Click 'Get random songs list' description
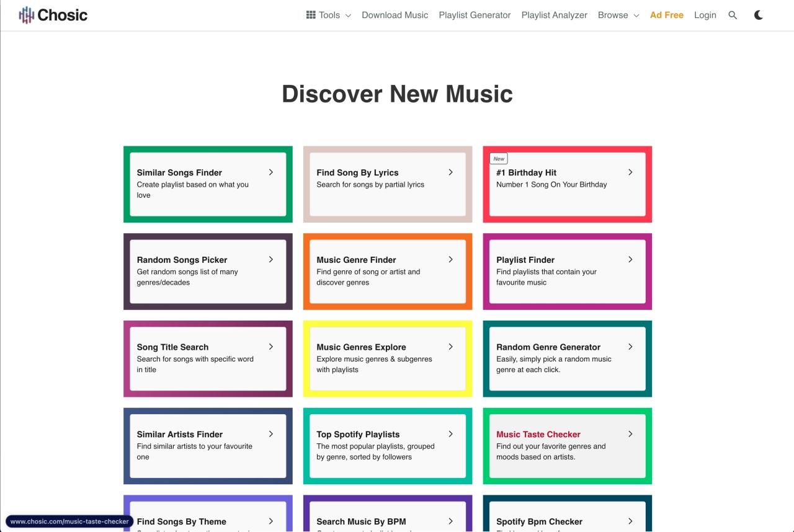The image size is (794, 532). coord(187,277)
